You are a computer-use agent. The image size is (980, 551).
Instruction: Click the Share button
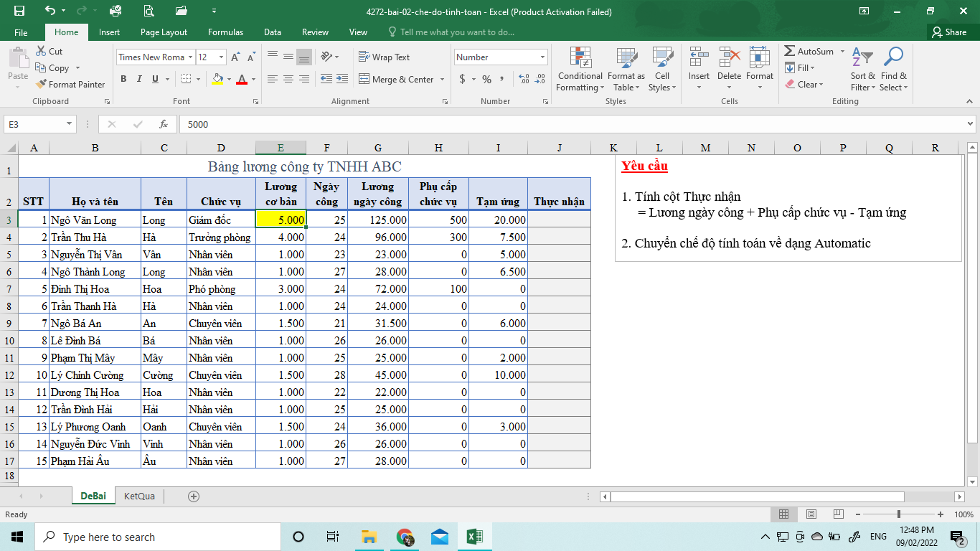[x=948, y=32]
